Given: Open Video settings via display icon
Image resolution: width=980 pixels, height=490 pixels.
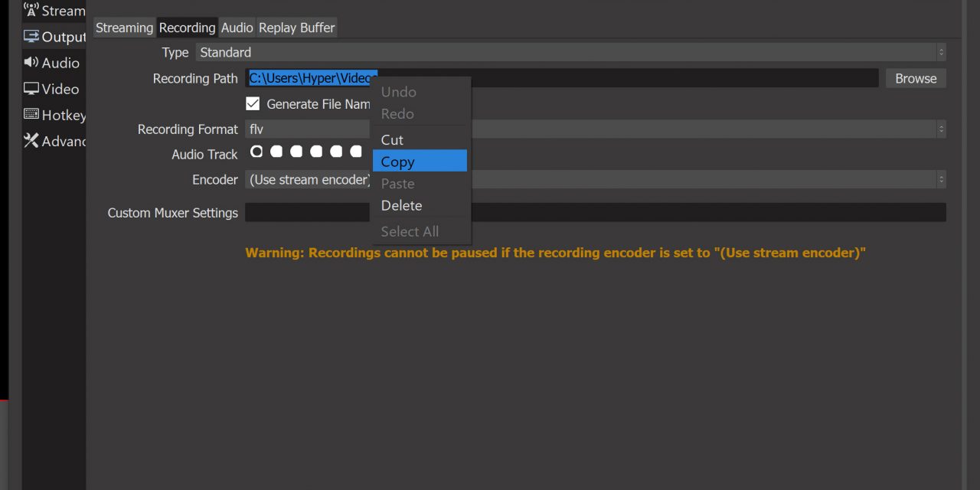Looking at the screenshot, I should [31, 89].
